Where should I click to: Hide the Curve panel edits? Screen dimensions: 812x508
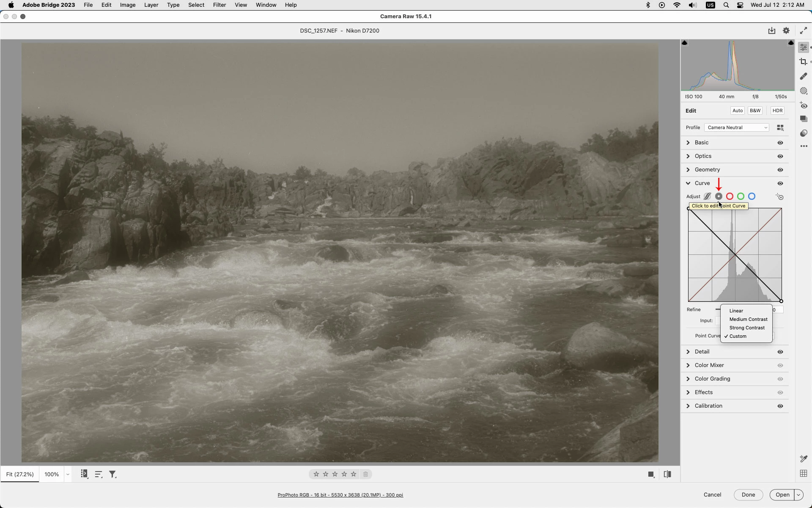pyautogui.click(x=780, y=183)
